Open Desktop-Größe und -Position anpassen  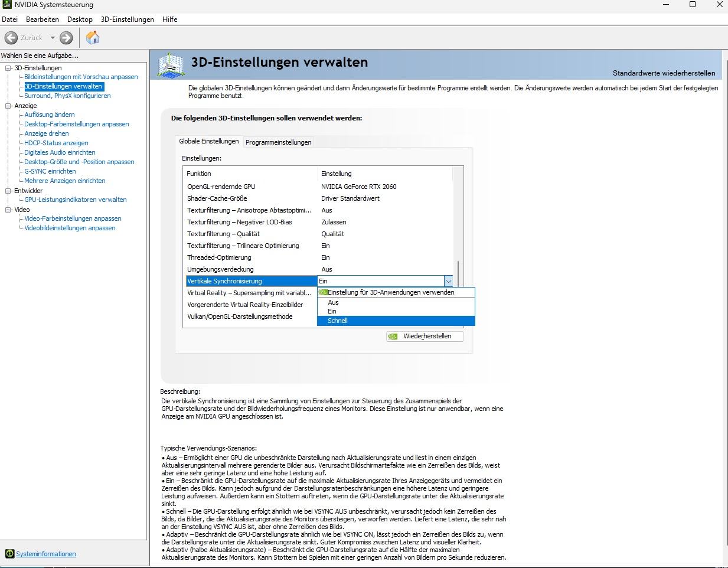(x=79, y=162)
